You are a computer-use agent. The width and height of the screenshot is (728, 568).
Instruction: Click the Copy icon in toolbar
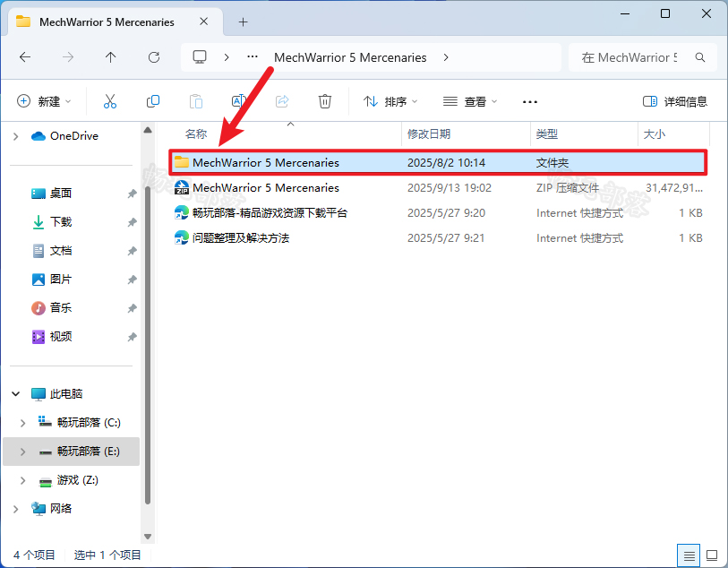click(x=153, y=101)
